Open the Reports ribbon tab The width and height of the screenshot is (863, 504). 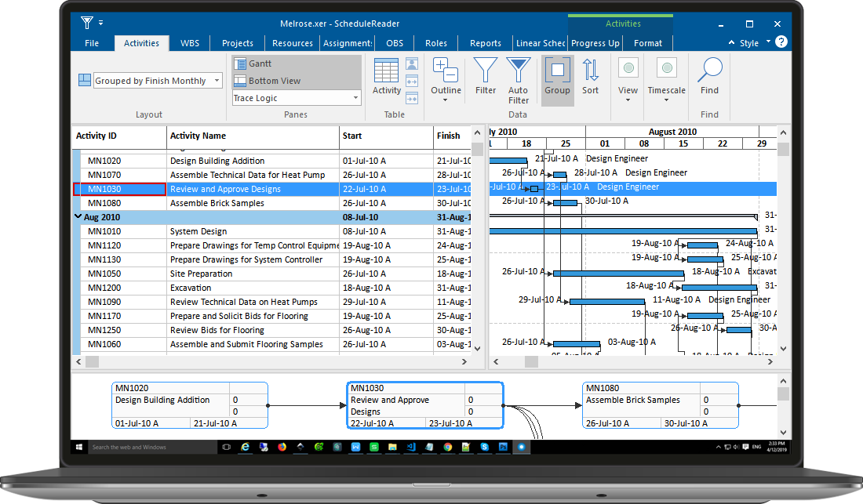486,43
